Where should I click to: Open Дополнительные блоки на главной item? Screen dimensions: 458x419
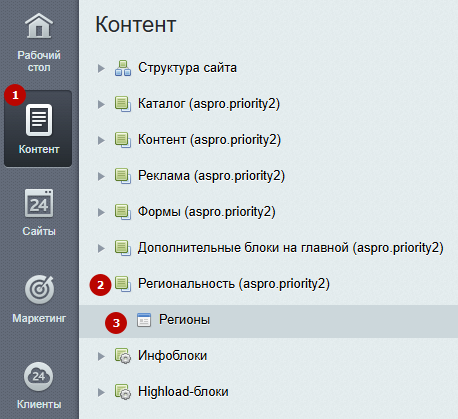(x=291, y=248)
